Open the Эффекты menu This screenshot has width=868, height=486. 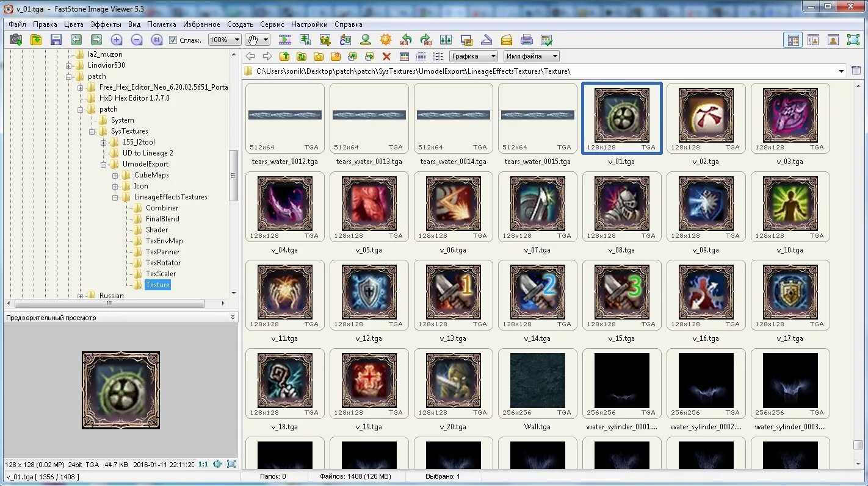click(x=106, y=24)
